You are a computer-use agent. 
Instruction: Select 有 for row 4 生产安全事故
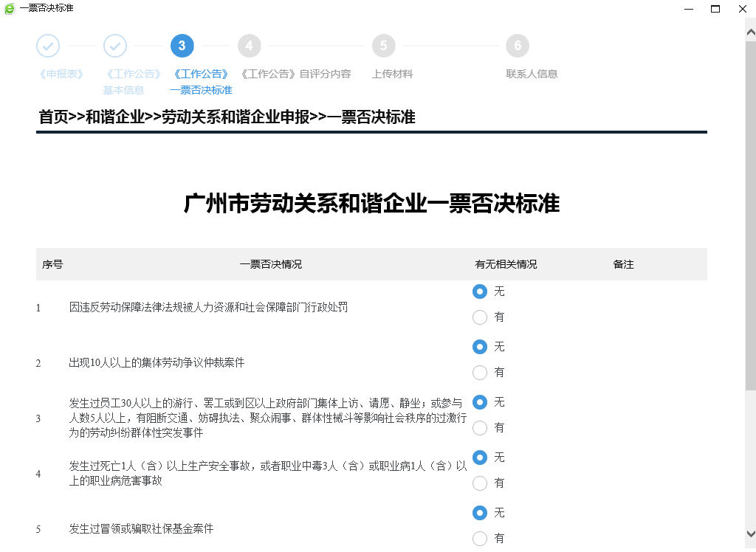[480, 483]
